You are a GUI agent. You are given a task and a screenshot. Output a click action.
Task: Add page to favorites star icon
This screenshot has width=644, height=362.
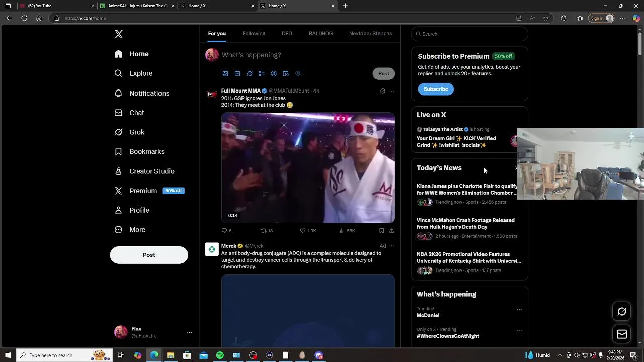pos(546,18)
